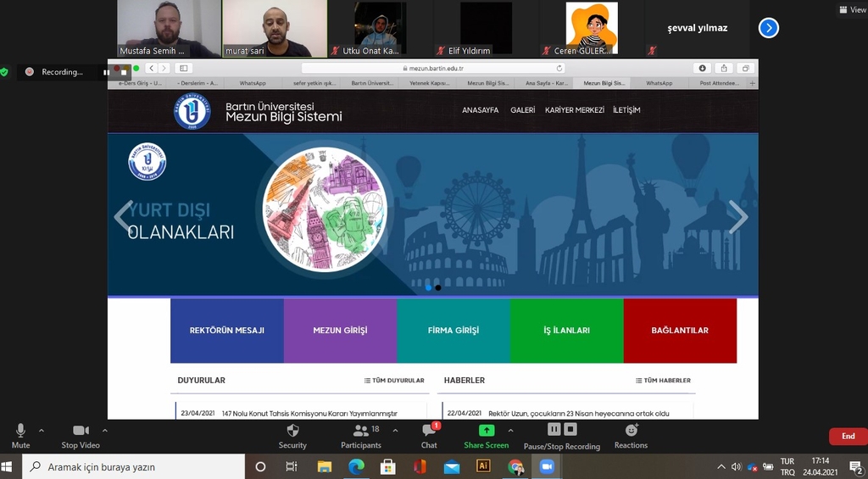Pause the meeting recording in toolbar
The width and height of the screenshot is (868, 479).
click(x=554, y=430)
